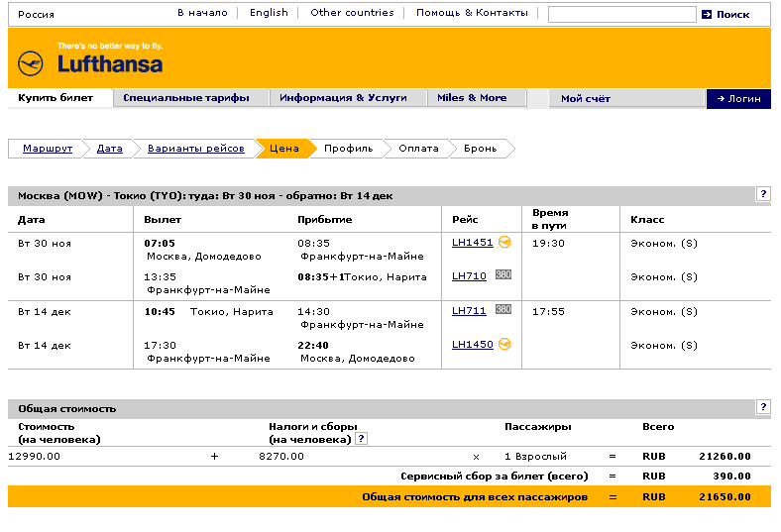781x532 pixels.
Task: Click arrival time 08:35+1
Action: 321,276
